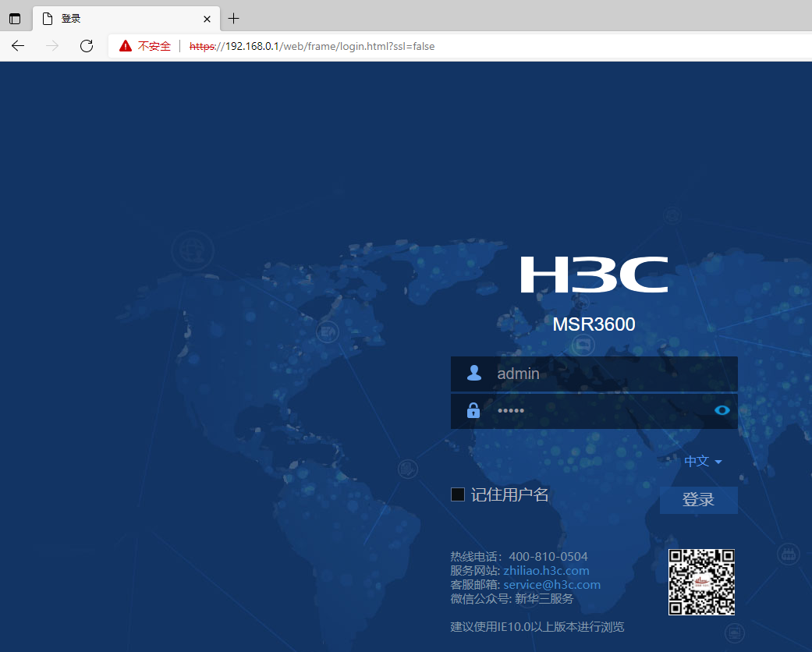Click the padlock icon
Image resolution: width=812 pixels, height=652 pixels.
click(x=473, y=411)
